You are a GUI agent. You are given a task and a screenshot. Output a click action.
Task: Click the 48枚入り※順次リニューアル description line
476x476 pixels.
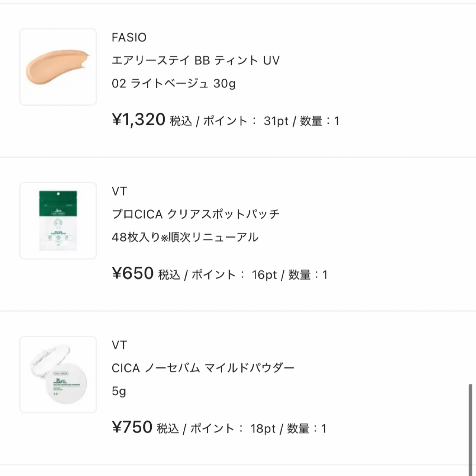(x=185, y=237)
